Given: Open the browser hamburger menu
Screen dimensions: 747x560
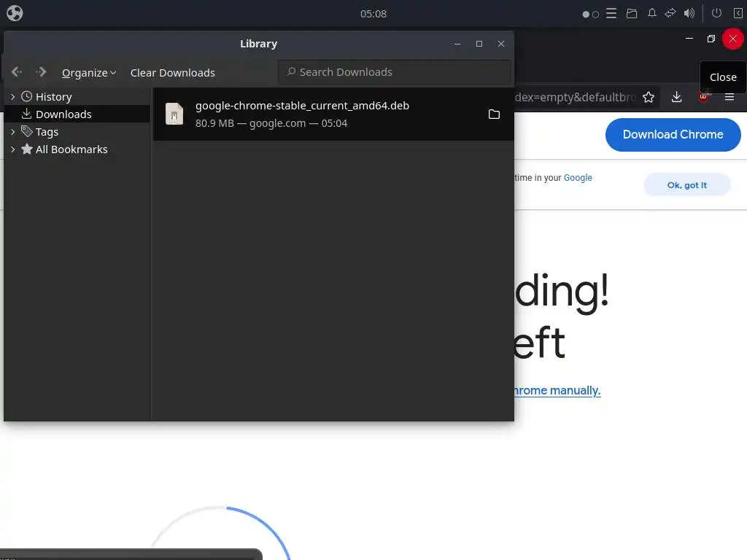Looking at the screenshot, I should click(x=729, y=97).
